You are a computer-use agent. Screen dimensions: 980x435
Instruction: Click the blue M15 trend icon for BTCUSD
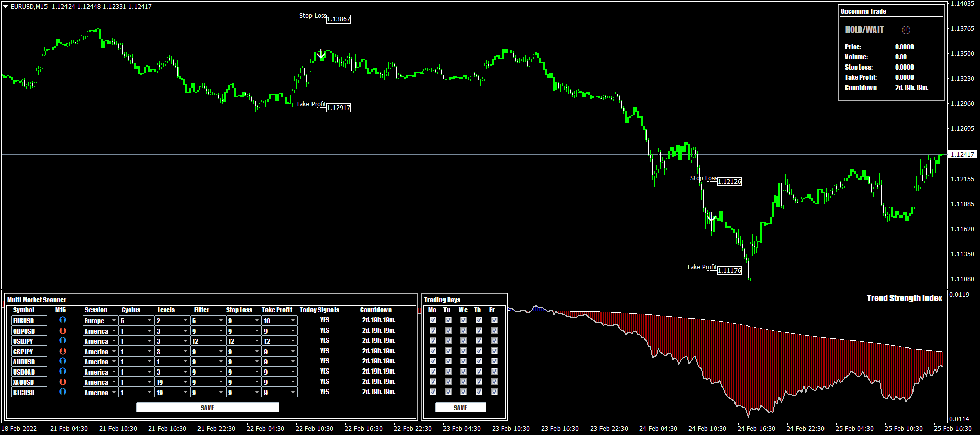tap(63, 392)
